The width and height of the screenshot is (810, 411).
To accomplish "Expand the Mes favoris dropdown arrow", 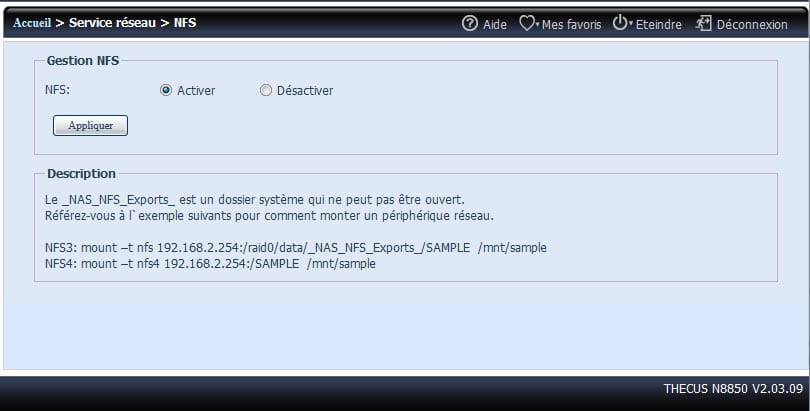I will (x=538, y=24).
